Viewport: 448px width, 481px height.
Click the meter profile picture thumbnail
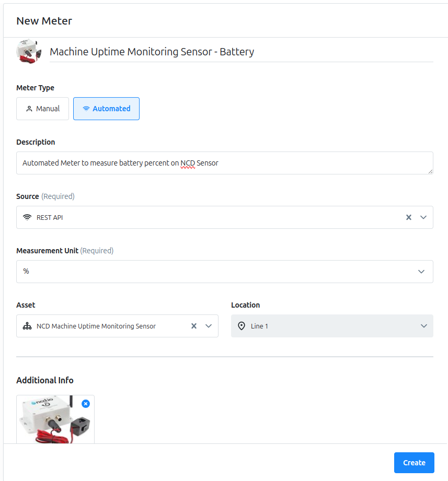(x=29, y=52)
